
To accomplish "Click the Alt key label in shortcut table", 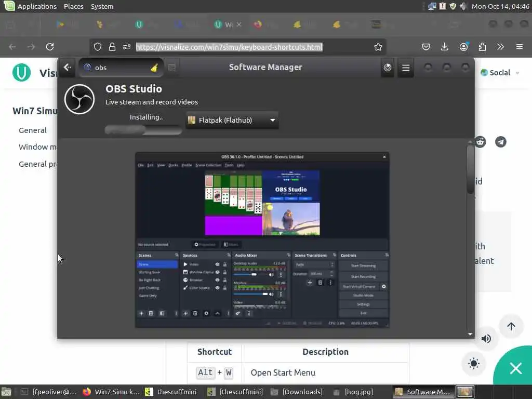I will 206,373.
